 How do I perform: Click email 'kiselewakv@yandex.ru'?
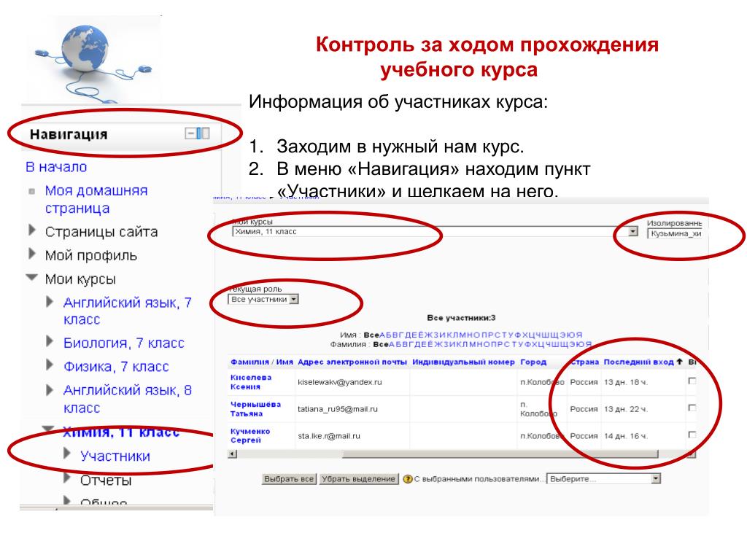[340, 382]
